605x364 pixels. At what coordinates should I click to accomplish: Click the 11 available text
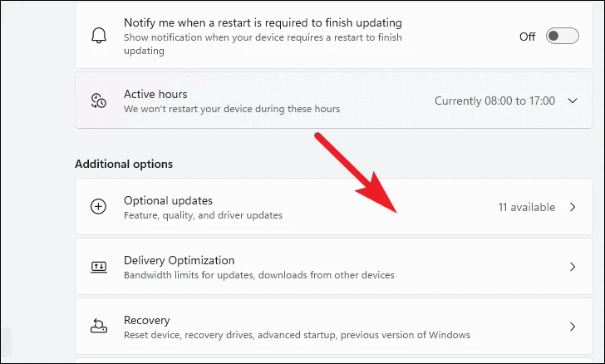(x=526, y=207)
